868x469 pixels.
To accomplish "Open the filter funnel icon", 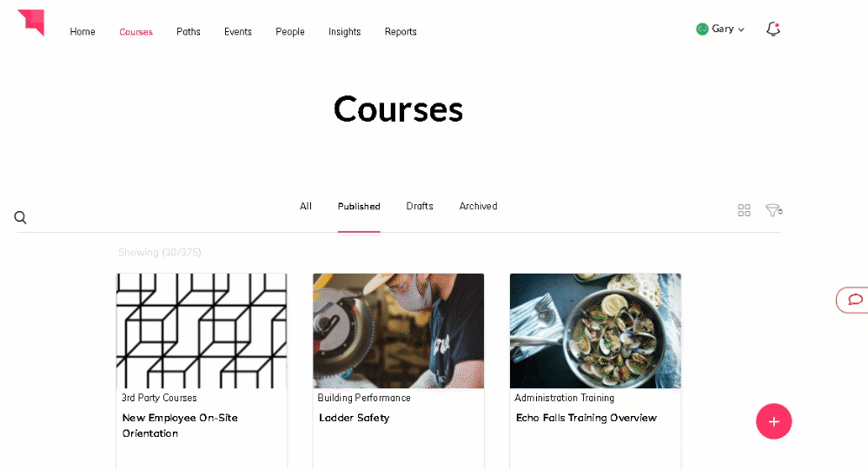I will 774,210.
